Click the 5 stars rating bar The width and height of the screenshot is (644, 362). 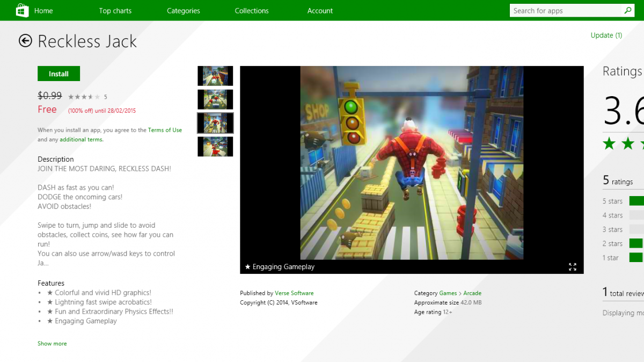point(636,201)
